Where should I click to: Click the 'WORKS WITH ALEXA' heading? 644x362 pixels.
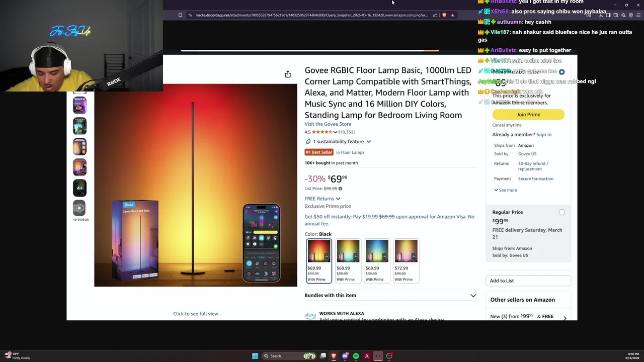tap(342, 314)
